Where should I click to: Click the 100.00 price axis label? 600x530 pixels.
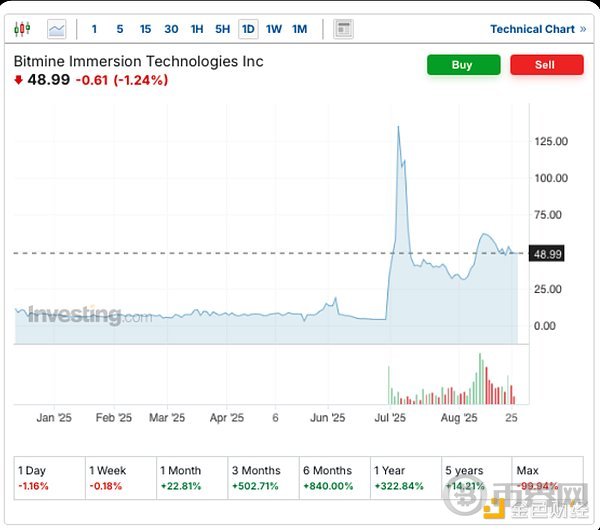551,178
